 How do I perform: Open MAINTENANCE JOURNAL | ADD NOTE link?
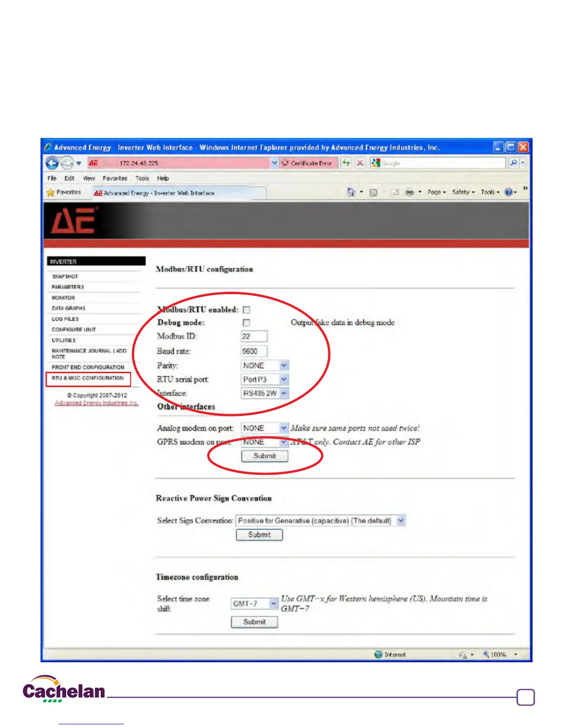pyautogui.click(x=89, y=353)
